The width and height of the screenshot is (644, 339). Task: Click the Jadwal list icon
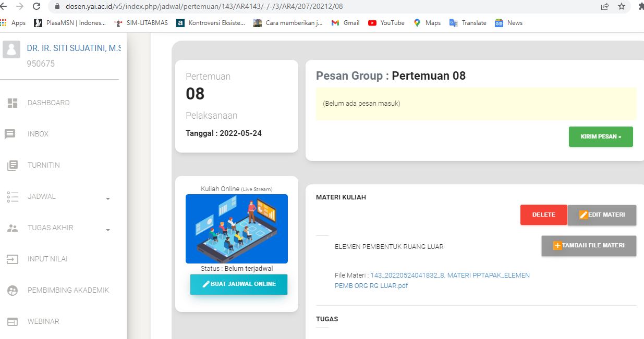[x=13, y=197]
